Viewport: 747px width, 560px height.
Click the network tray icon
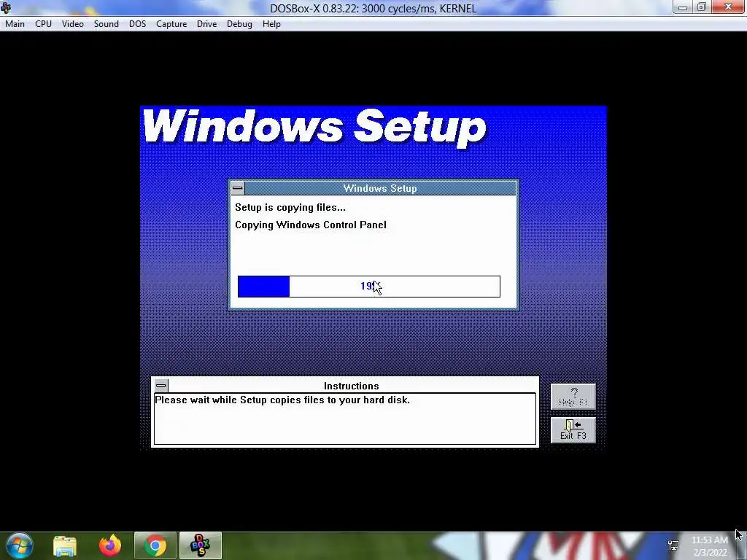(673, 545)
